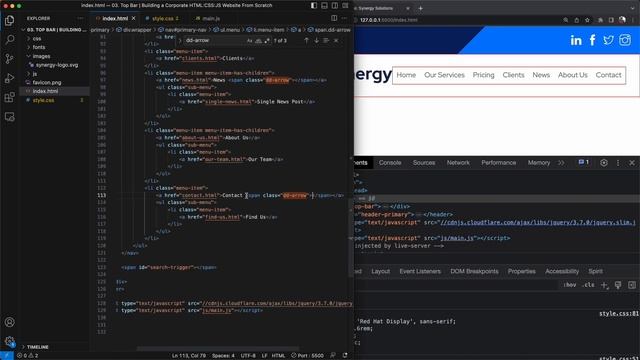
Task: Click the Explorer more actions ellipsis
Action: [x=80, y=18]
